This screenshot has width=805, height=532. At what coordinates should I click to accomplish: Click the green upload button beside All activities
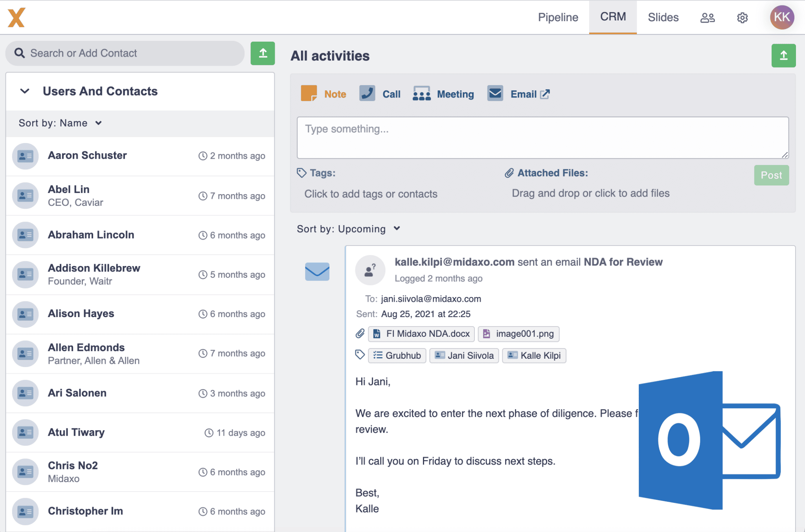[783, 55]
